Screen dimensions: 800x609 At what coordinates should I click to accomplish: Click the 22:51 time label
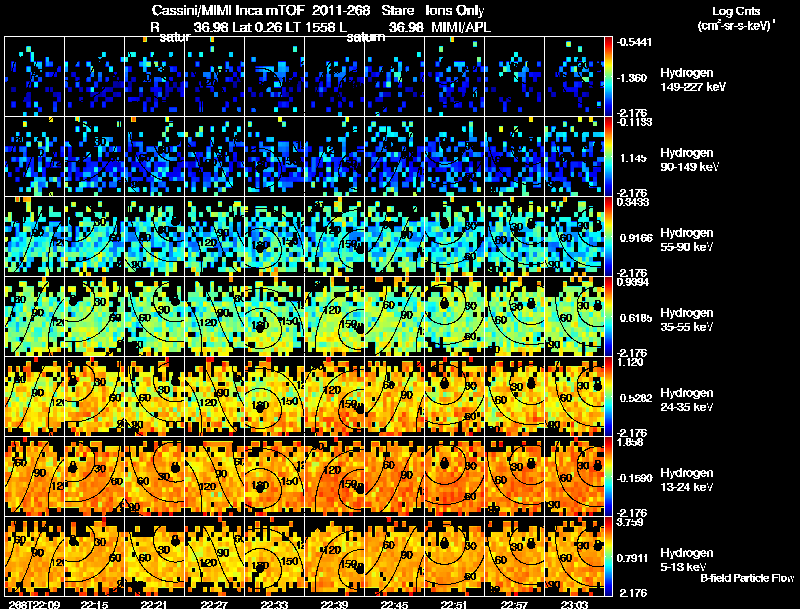454,605
